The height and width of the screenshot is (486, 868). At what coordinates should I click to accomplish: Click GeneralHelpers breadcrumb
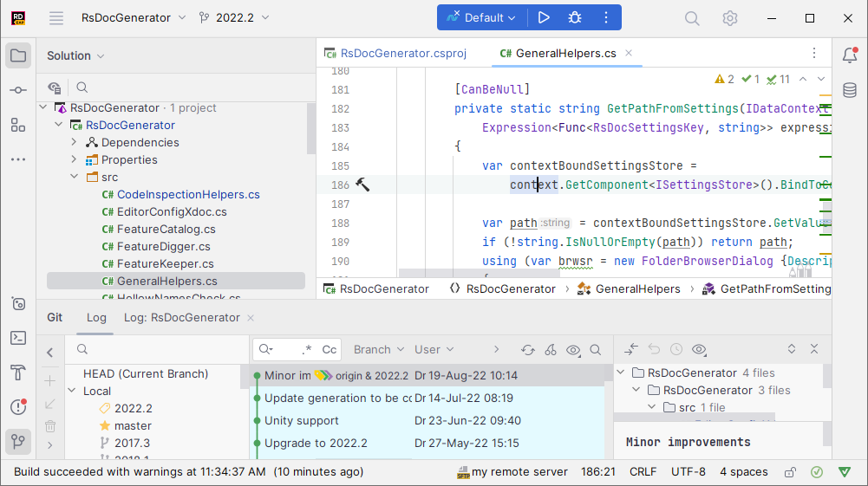coord(629,288)
